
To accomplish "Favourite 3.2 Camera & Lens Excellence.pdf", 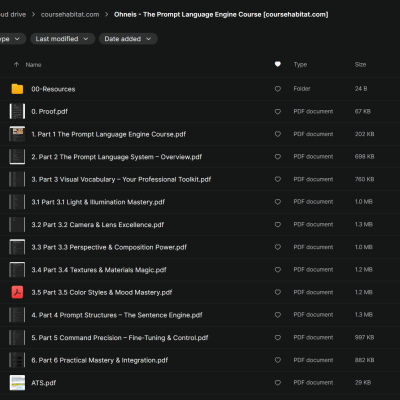I will pos(278,225).
